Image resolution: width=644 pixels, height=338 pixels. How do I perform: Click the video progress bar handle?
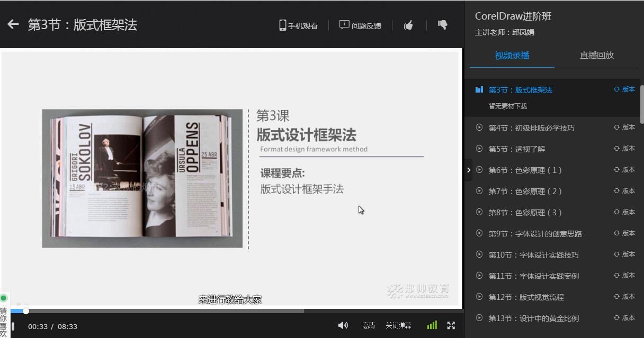tap(26, 311)
